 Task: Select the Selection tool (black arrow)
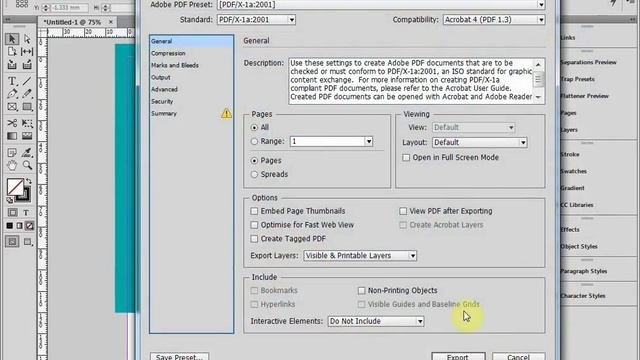12,39
